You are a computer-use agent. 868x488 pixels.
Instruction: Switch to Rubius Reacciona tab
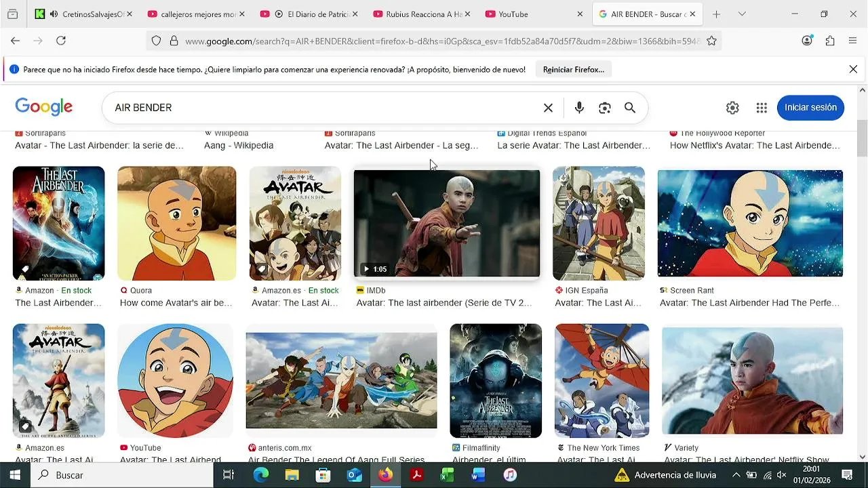[x=422, y=14]
